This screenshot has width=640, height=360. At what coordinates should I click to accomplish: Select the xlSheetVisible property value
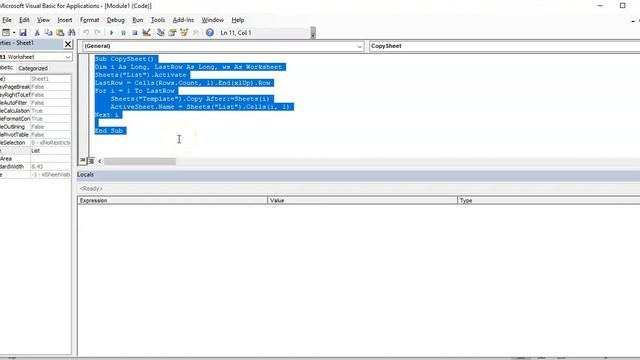click(x=51, y=175)
